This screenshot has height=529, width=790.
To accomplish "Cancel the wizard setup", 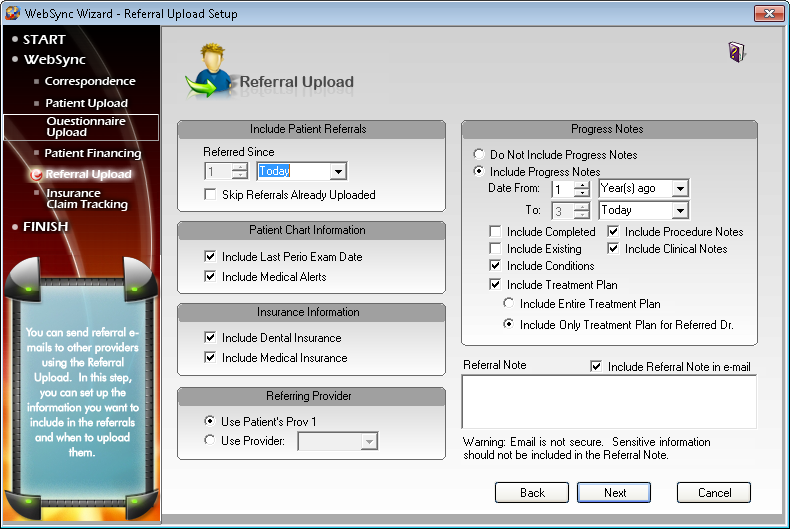I will pos(714,493).
